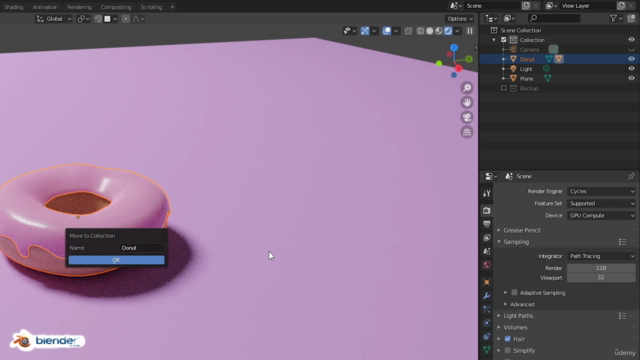Expand the Volumes panel
The height and width of the screenshot is (360, 640).
(x=515, y=327)
